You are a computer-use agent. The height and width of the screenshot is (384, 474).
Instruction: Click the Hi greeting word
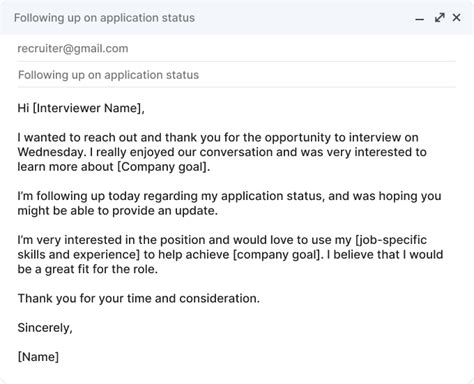[x=23, y=108]
